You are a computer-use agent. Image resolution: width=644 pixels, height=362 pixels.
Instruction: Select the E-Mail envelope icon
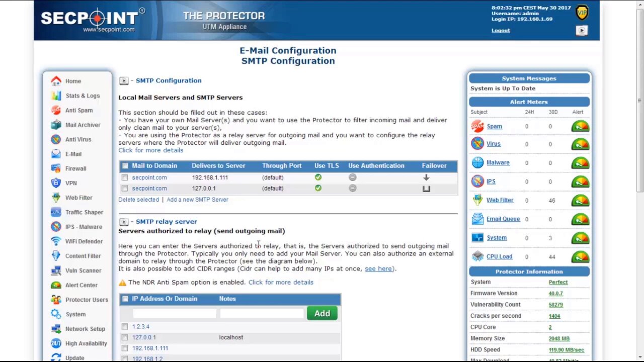point(56,154)
